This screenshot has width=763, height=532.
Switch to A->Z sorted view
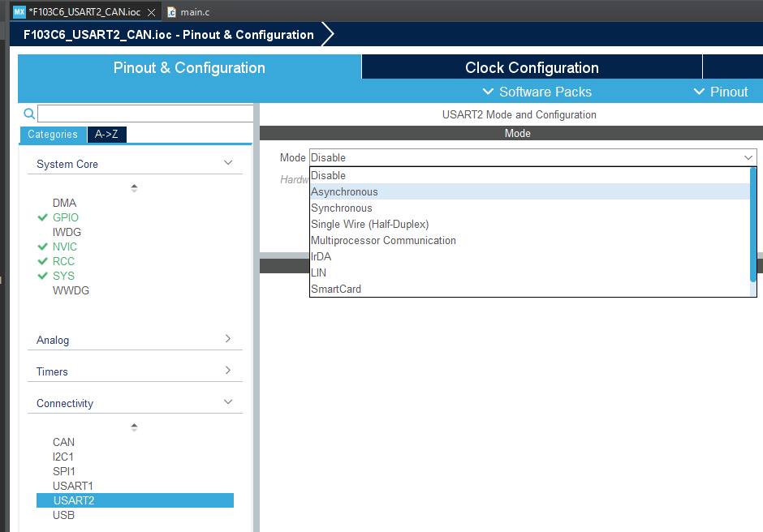tap(106, 135)
